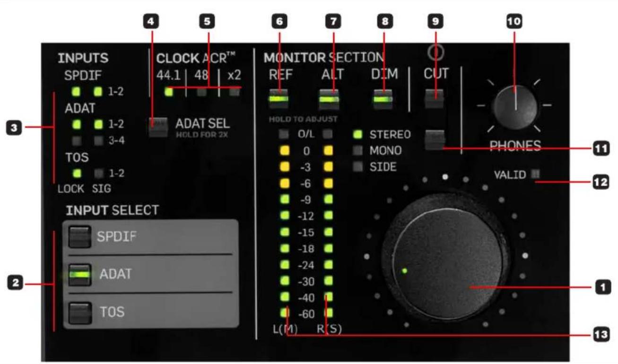
Task: Toggle the REF monitor button
Action: click(x=278, y=98)
